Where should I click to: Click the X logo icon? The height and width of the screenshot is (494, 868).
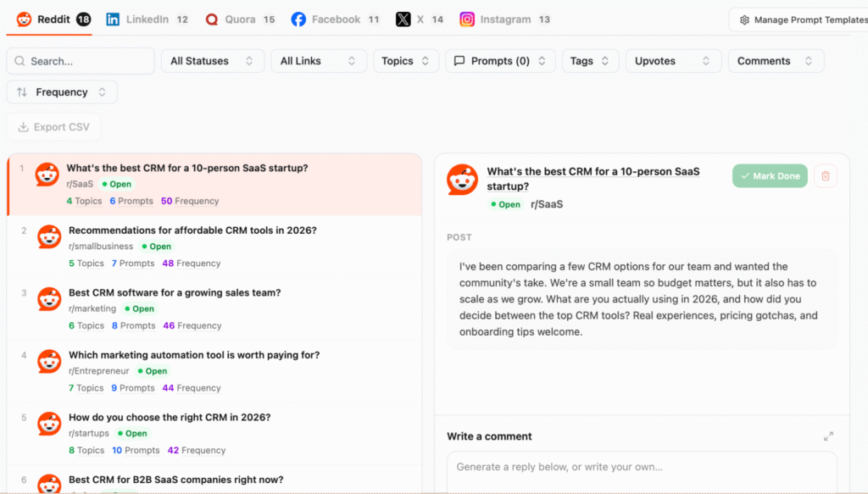[x=403, y=19]
